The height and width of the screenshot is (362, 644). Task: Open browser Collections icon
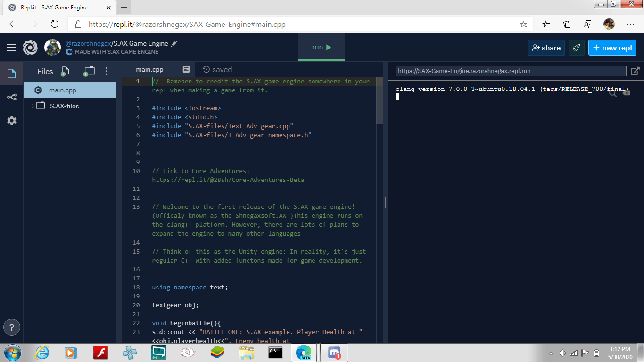click(567, 24)
